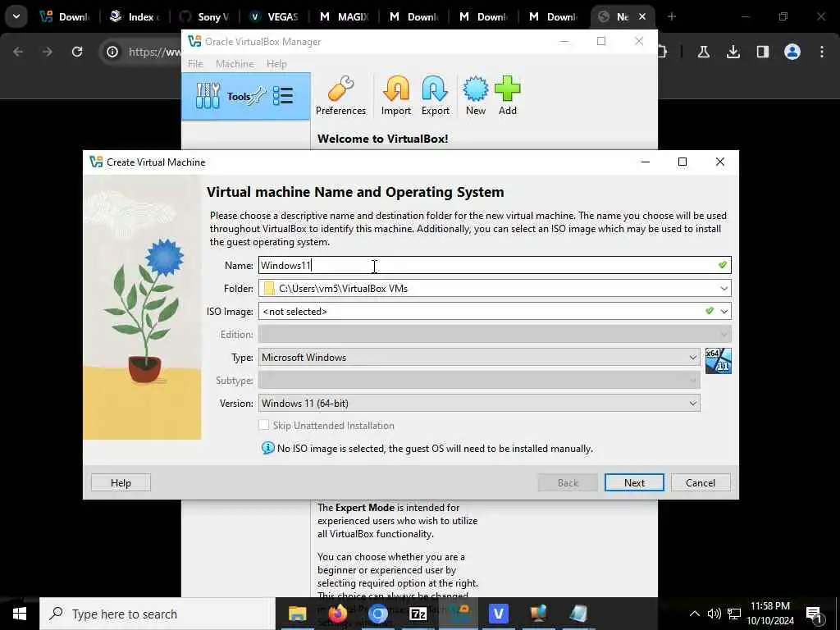Click the Windows taskbar search box

(157, 614)
